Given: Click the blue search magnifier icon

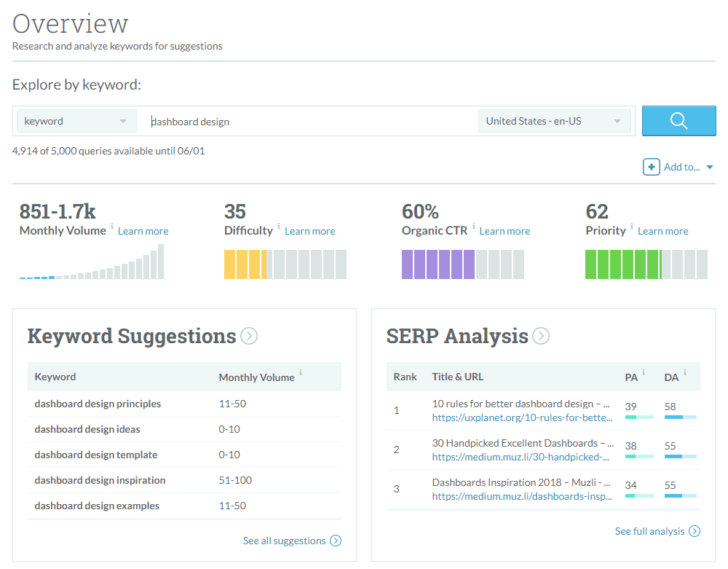Looking at the screenshot, I should pyautogui.click(x=678, y=120).
